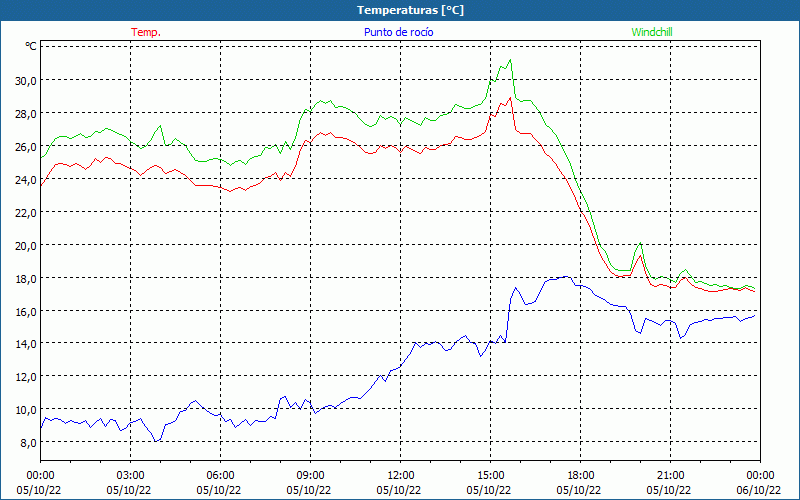This screenshot has width=800, height=500.
Task: Click the 09:00 time axis label
Action: point(310,476)
